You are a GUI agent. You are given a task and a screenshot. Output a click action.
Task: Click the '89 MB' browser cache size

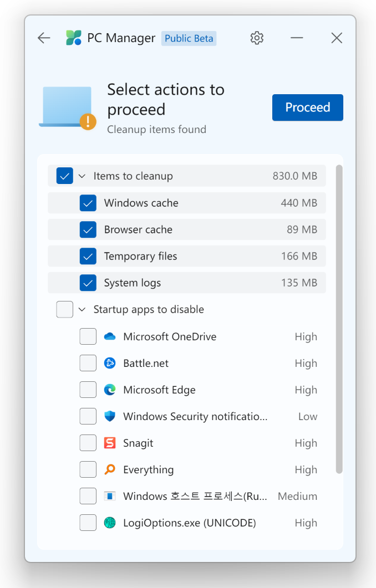point(302,229)
